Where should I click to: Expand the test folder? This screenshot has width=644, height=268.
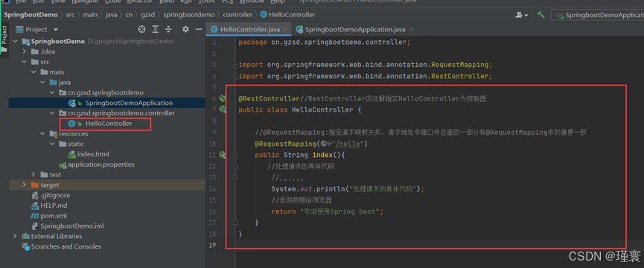point(34,175)
